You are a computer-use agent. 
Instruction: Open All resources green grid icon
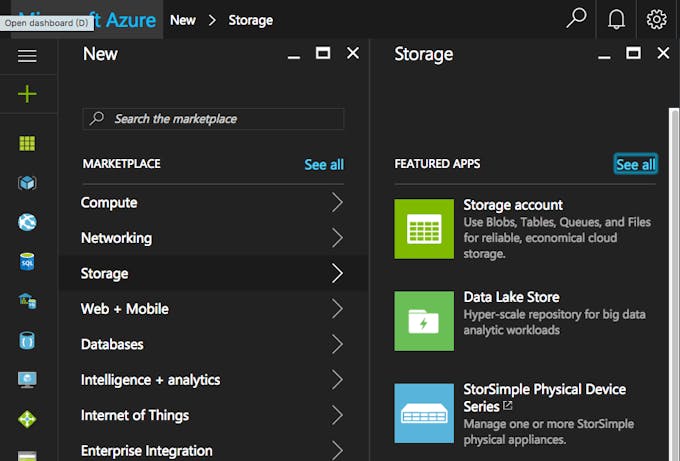click(27, 143)
